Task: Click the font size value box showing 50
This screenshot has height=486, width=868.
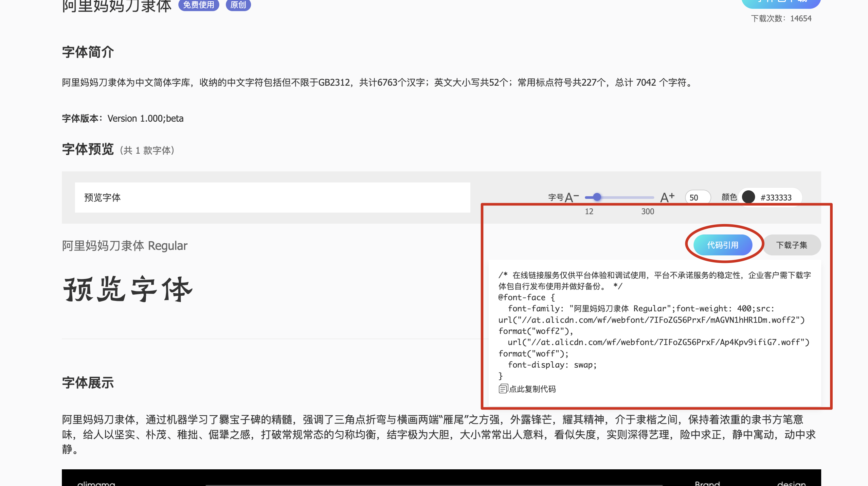Action: point(697,197)
